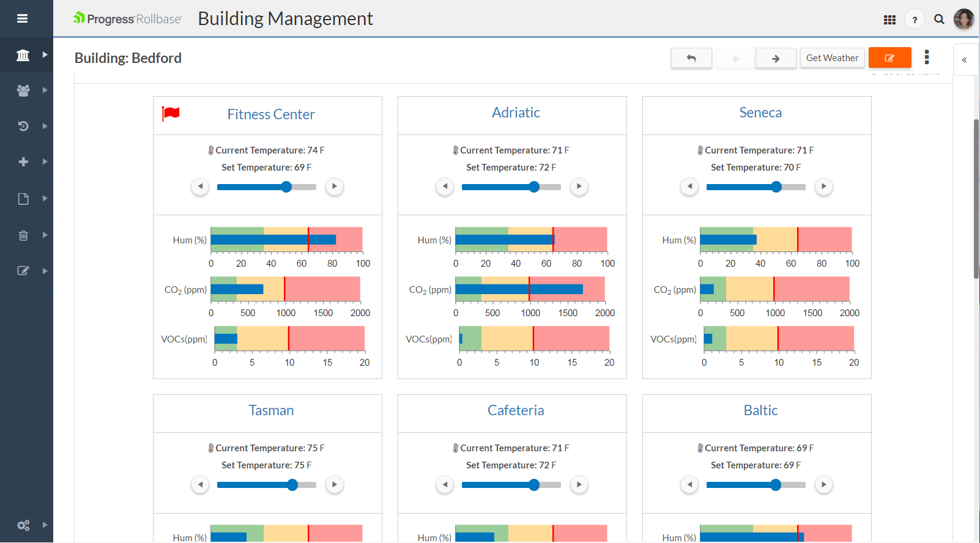The width and height of the screenshot is (980, 543).
Task: Decrease Tasman set temperature with left arrow
Action: (200, 485)
